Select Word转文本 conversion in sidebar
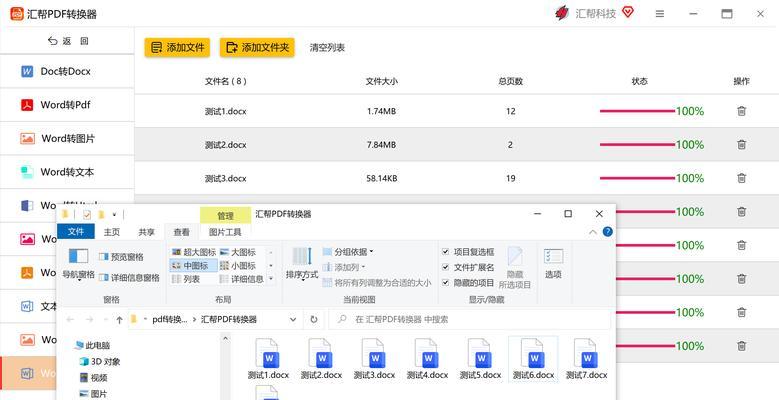Screen dimensions: 779x400 pos(67,172)
